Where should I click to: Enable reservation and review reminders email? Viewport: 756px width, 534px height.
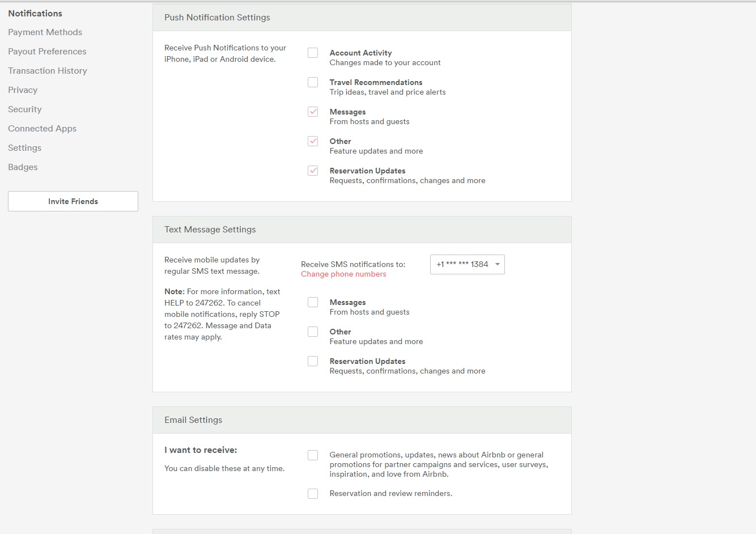tap(313, 494)
